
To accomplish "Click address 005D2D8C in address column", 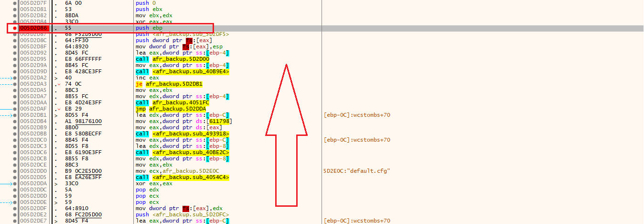I will pyautogui.click(x=33, y=41).
